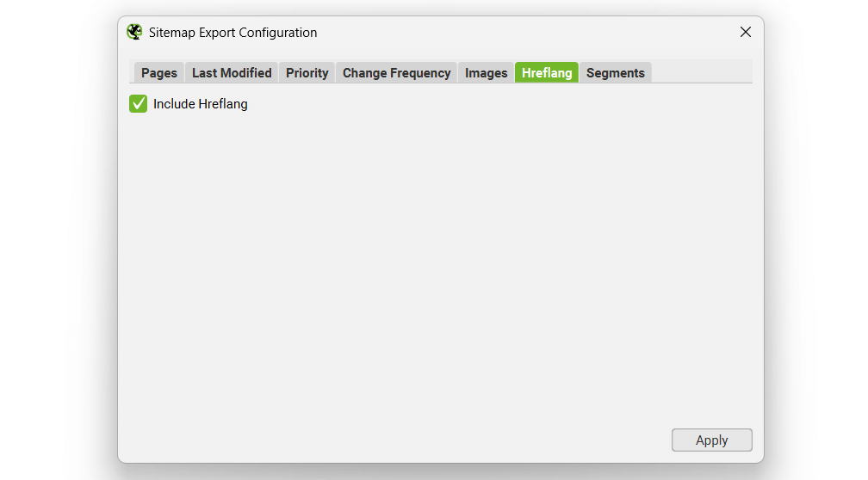Click the Screaming Frog app icon

pos(134,33)
